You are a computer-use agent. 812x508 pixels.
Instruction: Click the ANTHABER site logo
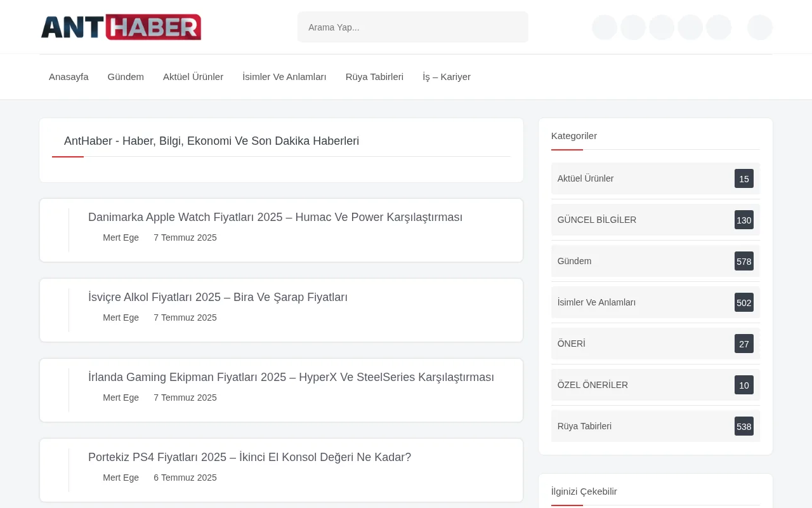pyautogui.click(x=121, y=27)
